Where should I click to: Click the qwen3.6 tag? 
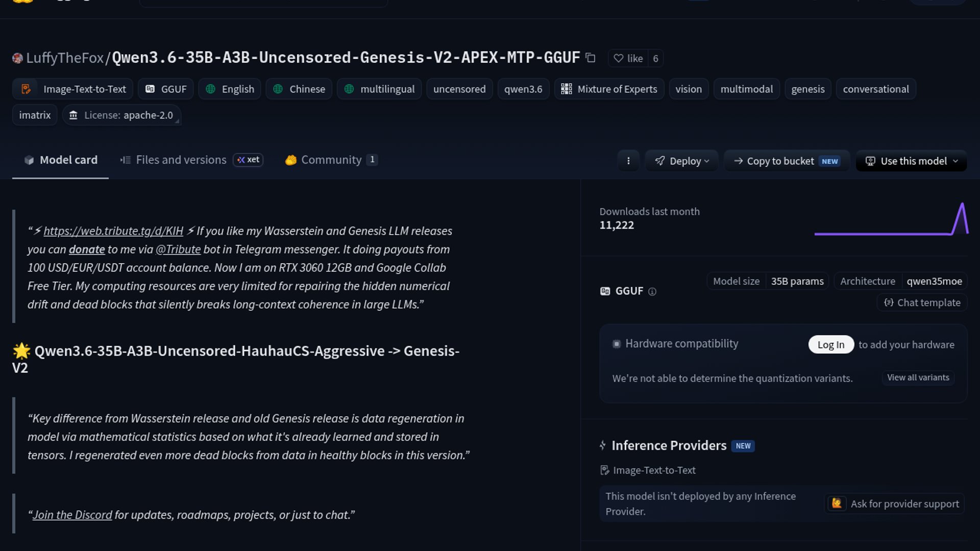523,89
